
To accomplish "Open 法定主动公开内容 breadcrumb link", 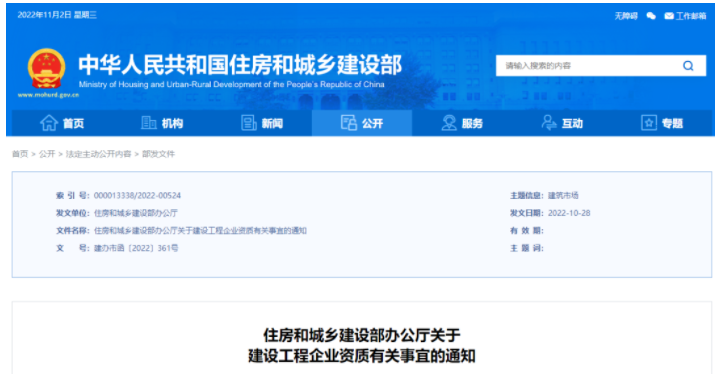I will click(x=98, y=154).
